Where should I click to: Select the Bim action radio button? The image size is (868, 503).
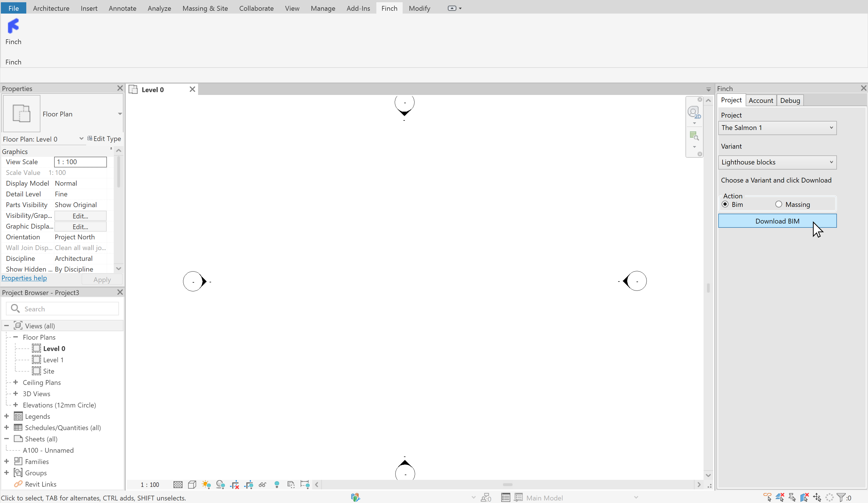click(725, 204)
